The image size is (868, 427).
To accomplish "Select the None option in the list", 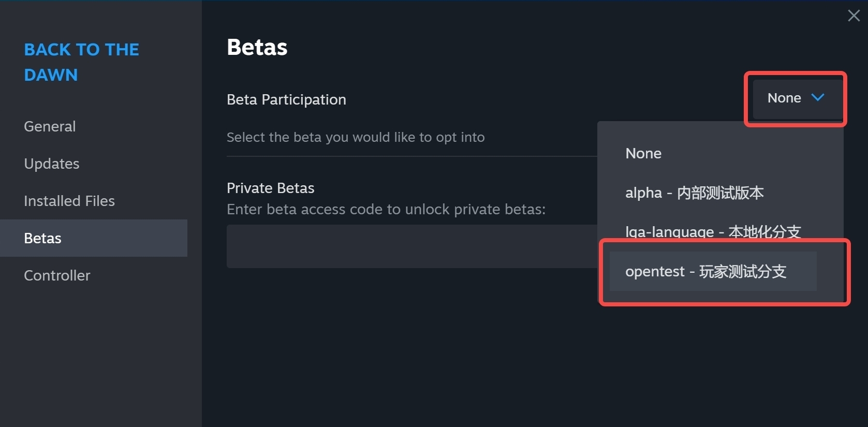I will point(643,154).
